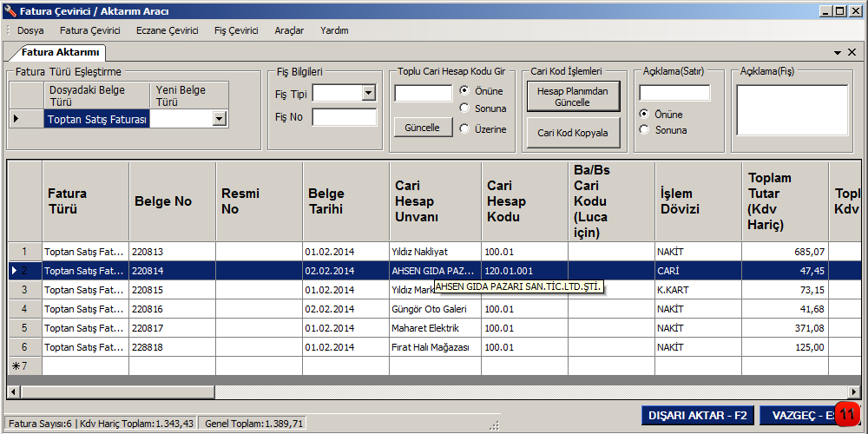This screenshot has width=868, height=434.
Task: Click the wrench app icon in title bar
Action: click(10, 11)
